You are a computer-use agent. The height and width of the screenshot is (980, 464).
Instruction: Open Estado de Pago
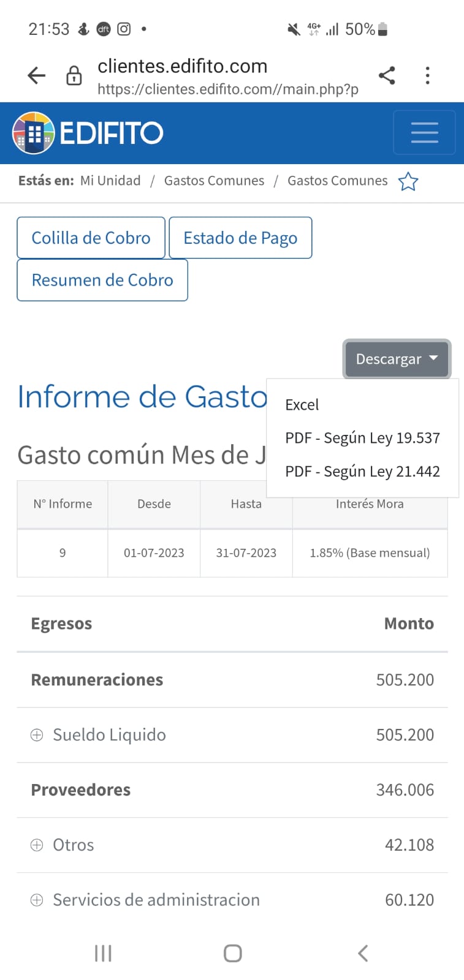[x=240, y=238]
